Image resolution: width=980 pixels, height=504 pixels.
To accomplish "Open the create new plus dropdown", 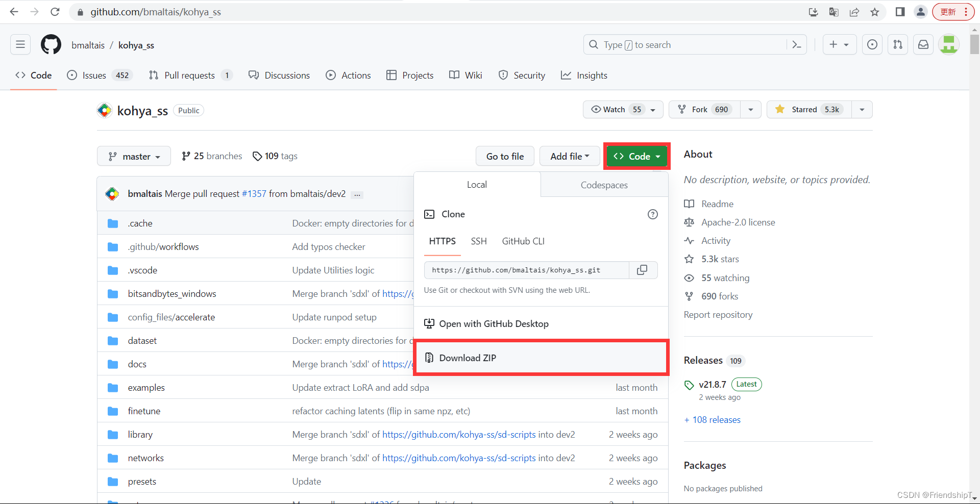I will tap(839, 45).
